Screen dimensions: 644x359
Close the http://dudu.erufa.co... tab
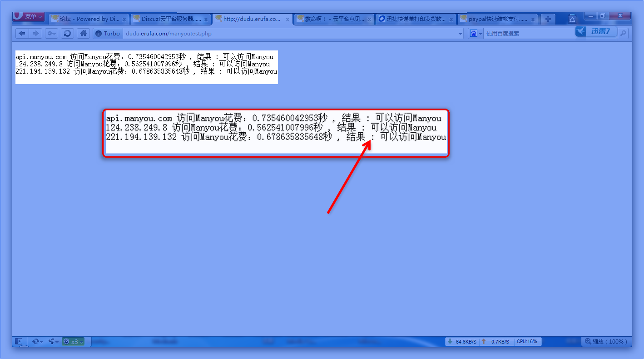click(x=287, y=20)
